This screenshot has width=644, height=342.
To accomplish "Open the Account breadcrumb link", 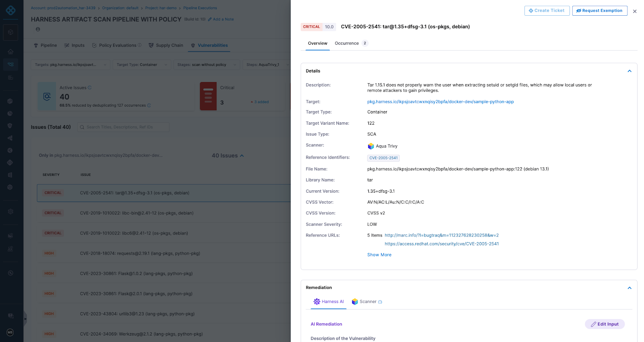I will tap(63, 8).
